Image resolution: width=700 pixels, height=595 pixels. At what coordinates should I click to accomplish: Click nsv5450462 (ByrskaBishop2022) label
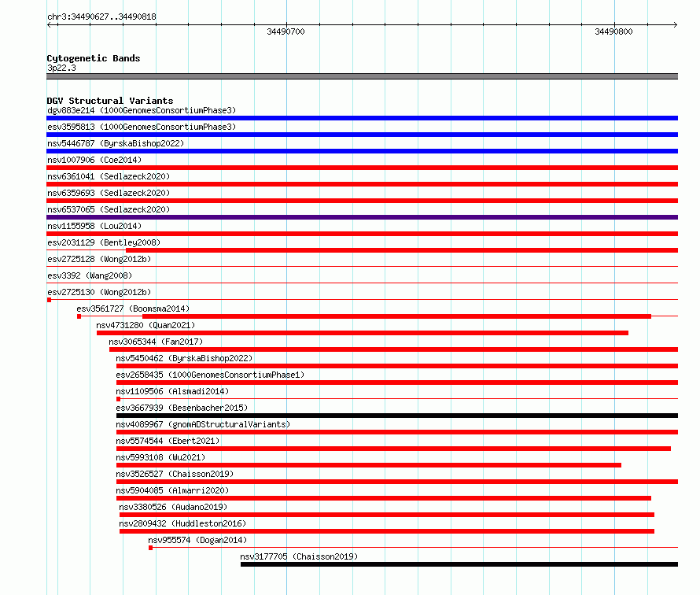tap(184, 358)
